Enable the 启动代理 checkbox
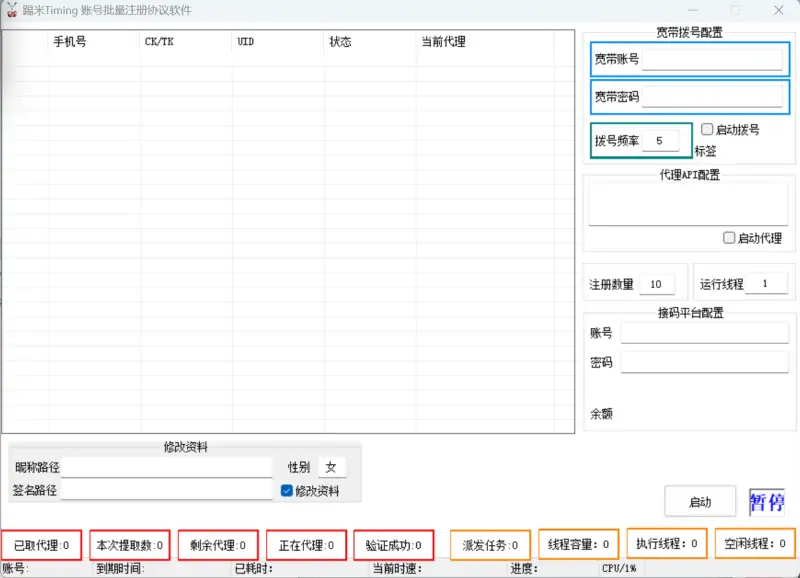800x578 pixels. coord(728,237)
